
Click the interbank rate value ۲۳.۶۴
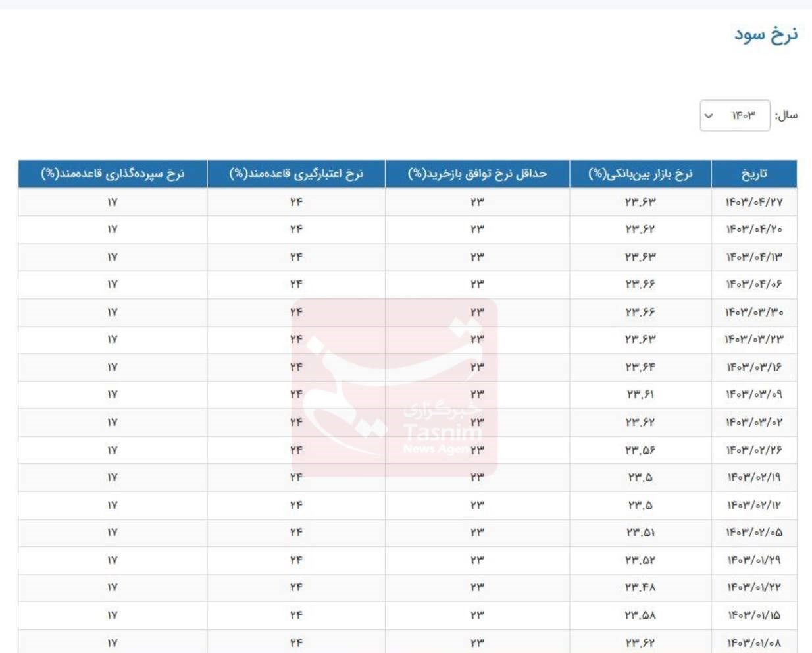pyautogui.click(x=640, y=367)
